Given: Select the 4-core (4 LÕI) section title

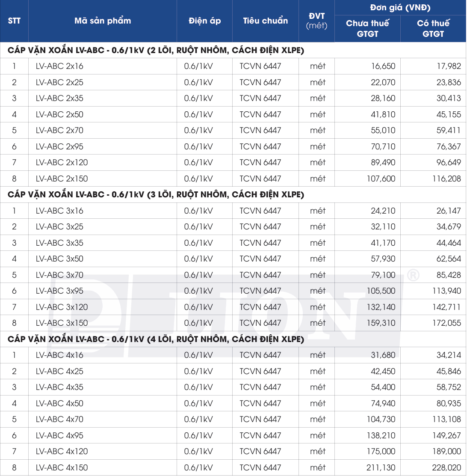Looking at the screenshot, I should (x=156, y=339).
